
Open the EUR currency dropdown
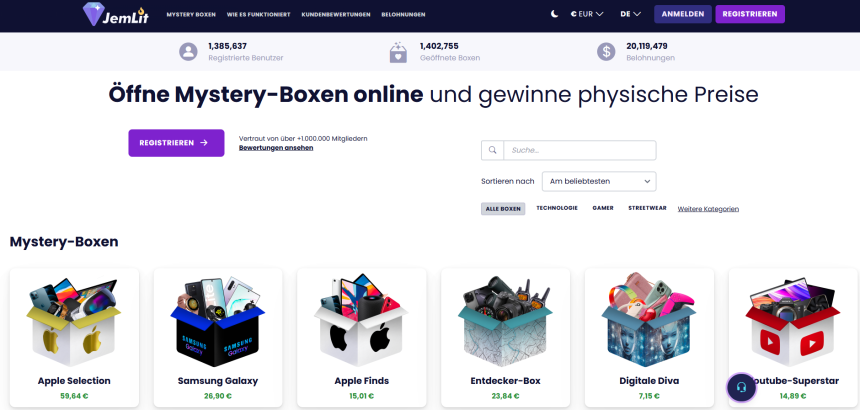click(587, 14)
